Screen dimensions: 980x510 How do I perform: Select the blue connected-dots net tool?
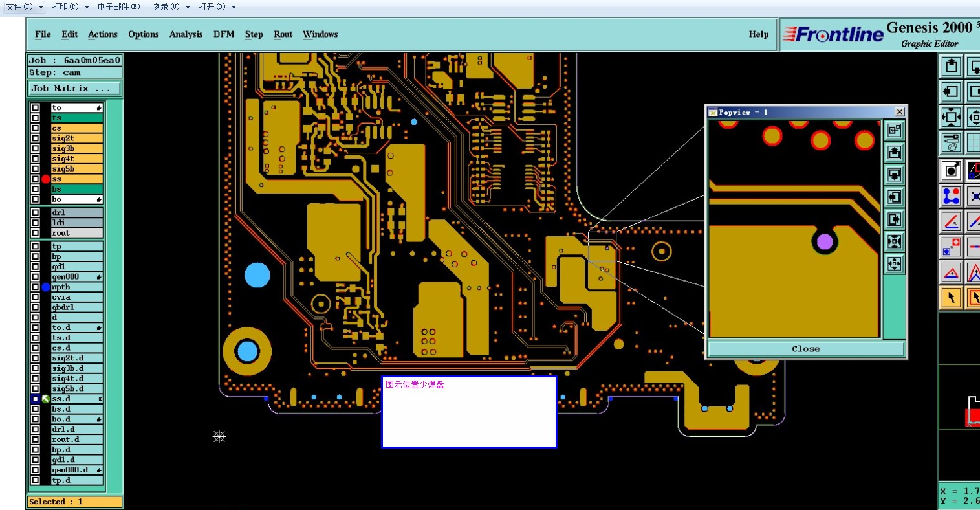952,195
